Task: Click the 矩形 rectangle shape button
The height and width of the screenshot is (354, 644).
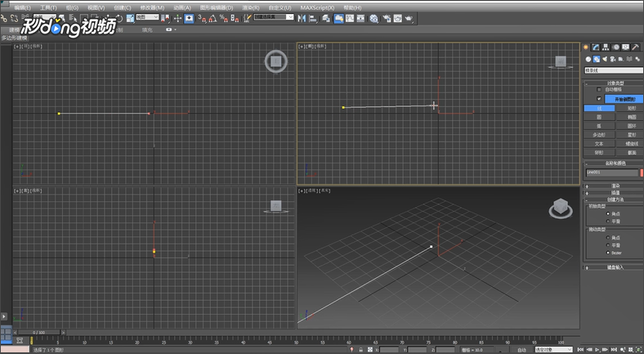Action: click(632, 108)
